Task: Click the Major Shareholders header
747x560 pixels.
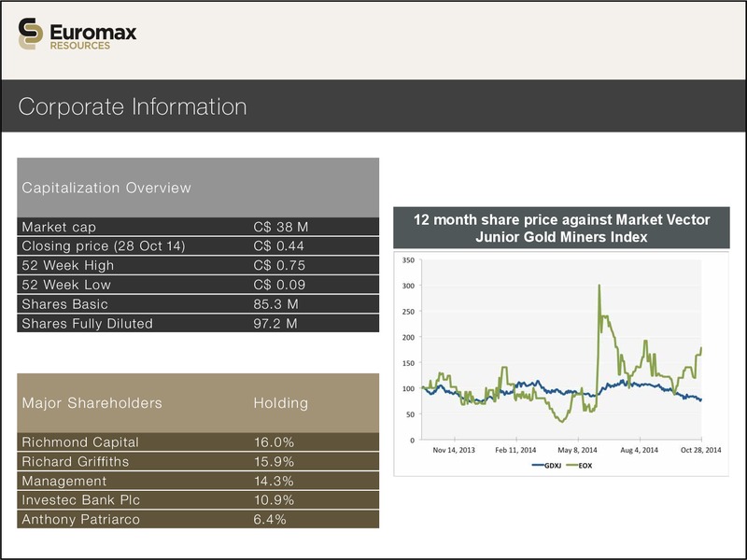Action: (92, 403)
